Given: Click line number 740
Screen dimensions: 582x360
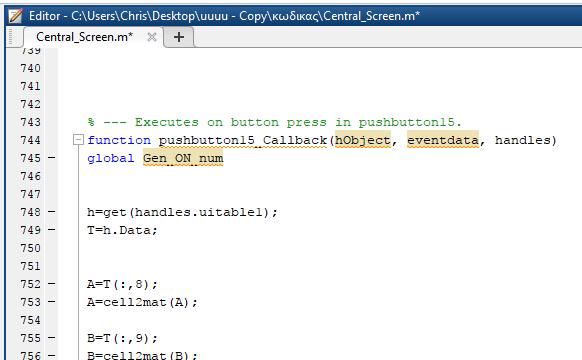Looking at the screenshot, I should click(30, 68).
